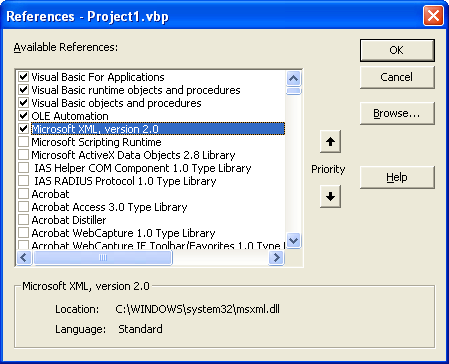The width and height of the screenshot is (449, 364).
Task: Enable the Acrobat reference checkbox
Action: click(x=23, y=194)
